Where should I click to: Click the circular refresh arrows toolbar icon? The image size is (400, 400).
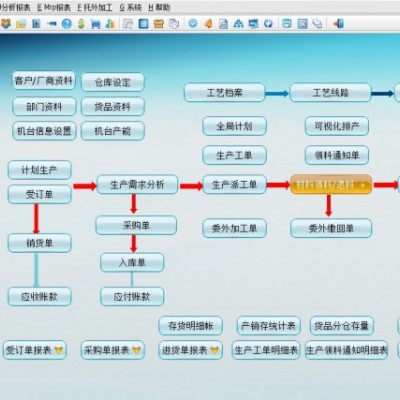point(268,24)
